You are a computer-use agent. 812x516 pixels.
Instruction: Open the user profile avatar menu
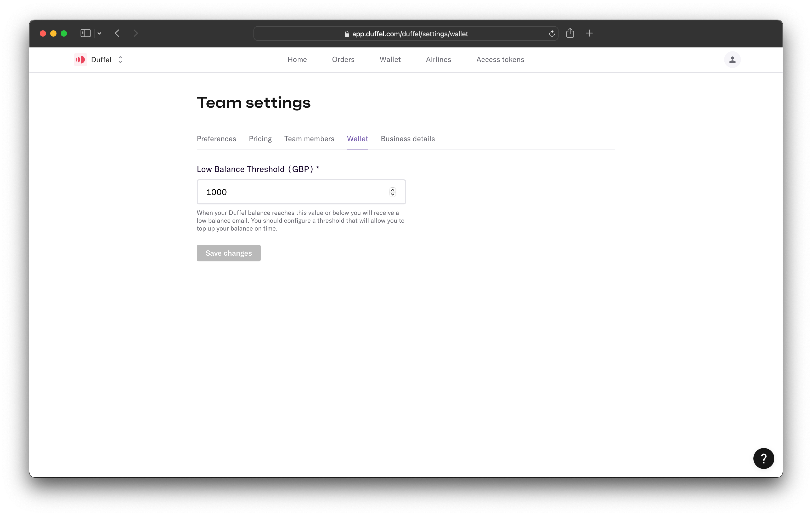tap(732, 60)
